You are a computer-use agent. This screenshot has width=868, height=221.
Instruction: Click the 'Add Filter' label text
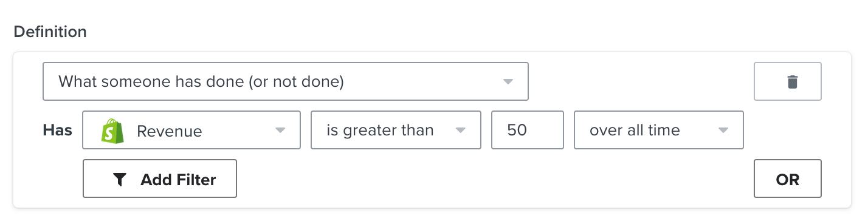(x=178, y=179)
